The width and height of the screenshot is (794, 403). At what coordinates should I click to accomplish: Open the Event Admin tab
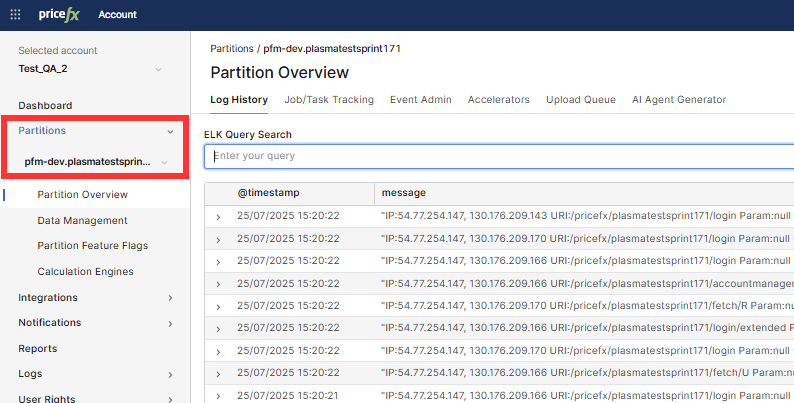[420, 100]
